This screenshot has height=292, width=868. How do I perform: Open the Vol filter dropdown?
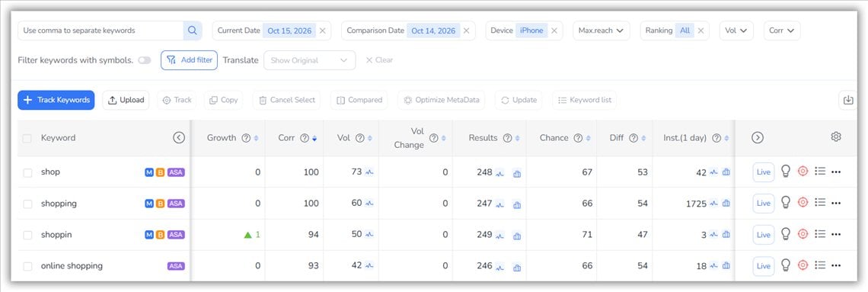click(736, 30)
